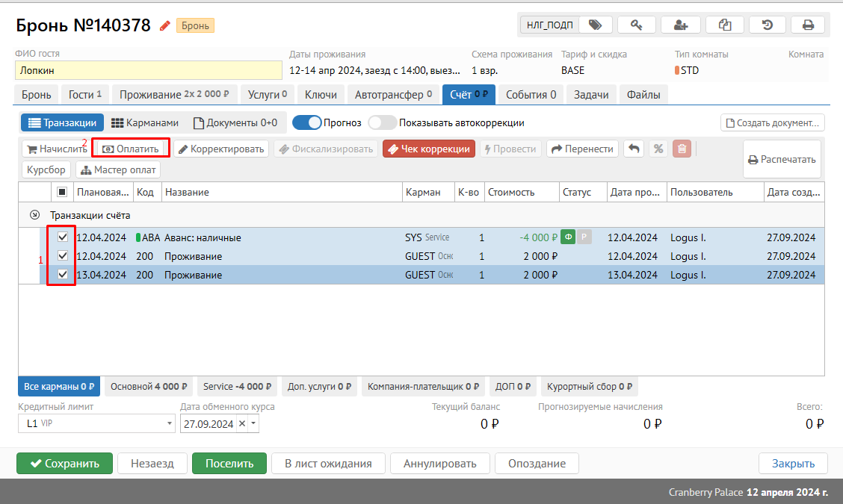Screen dimensions: 843x504
Task: Click the tags icon in the top toolbar
Action: 595,25
